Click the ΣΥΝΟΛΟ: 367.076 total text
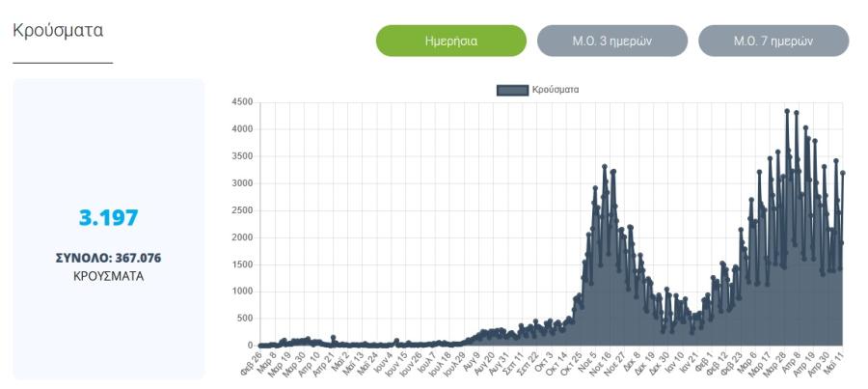The height and width of the screenshot is (389, 868). [108, 259]
